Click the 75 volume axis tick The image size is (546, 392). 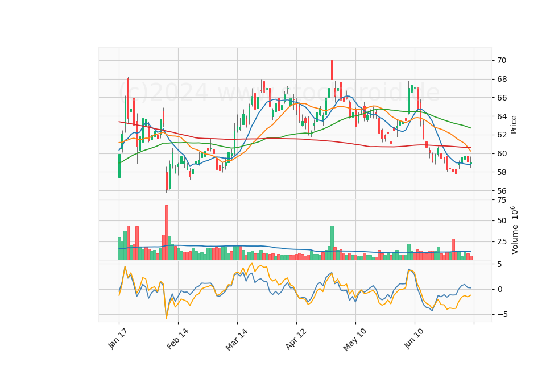(502, 200)
